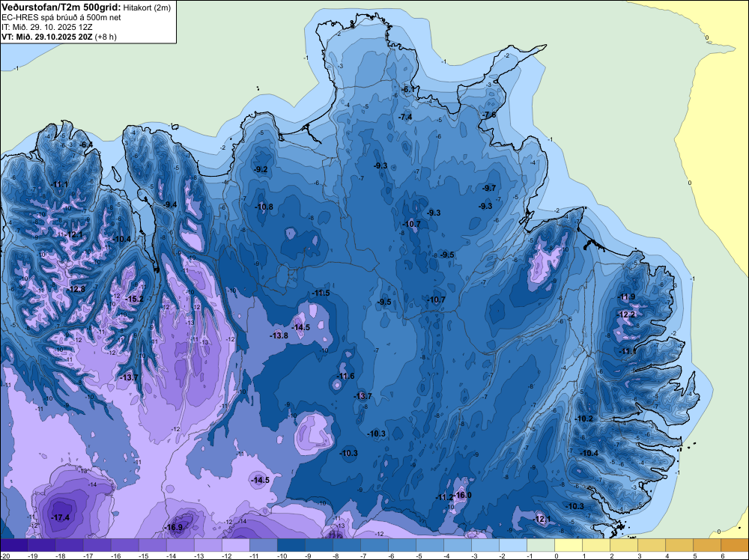This screenshot has width=749, height=560.
Task: Click the pale green swatch between -1 and 0
Action: [x=540, y=545]
